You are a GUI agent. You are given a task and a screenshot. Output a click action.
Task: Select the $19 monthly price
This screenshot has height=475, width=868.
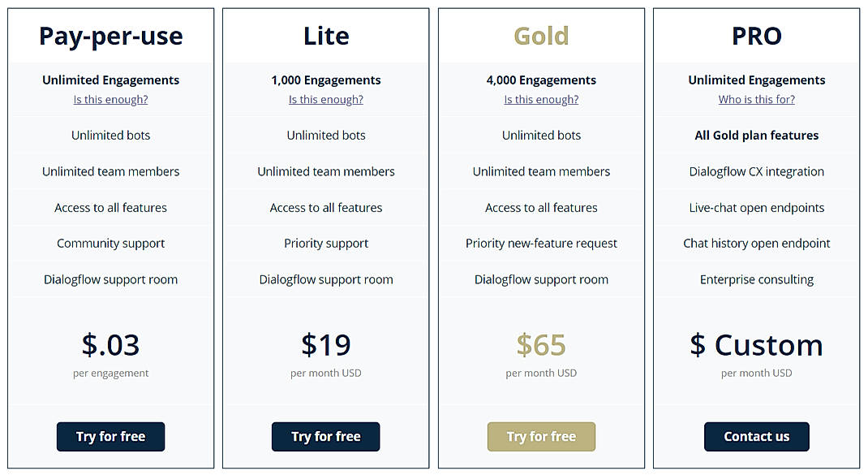(325, 344)
